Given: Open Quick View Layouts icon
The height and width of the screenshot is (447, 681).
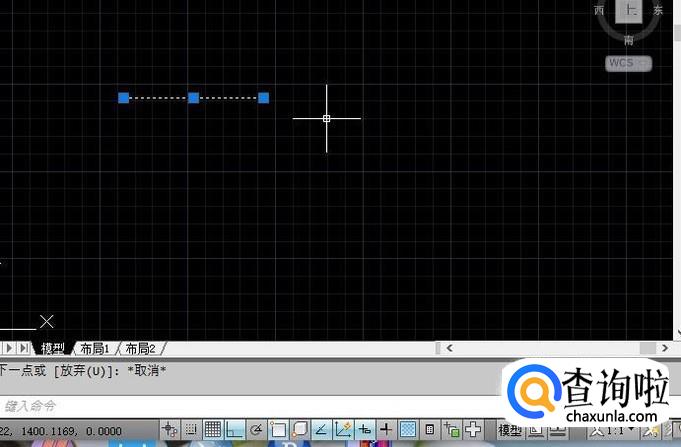Looking at the screenshot, I should [536, 431].
